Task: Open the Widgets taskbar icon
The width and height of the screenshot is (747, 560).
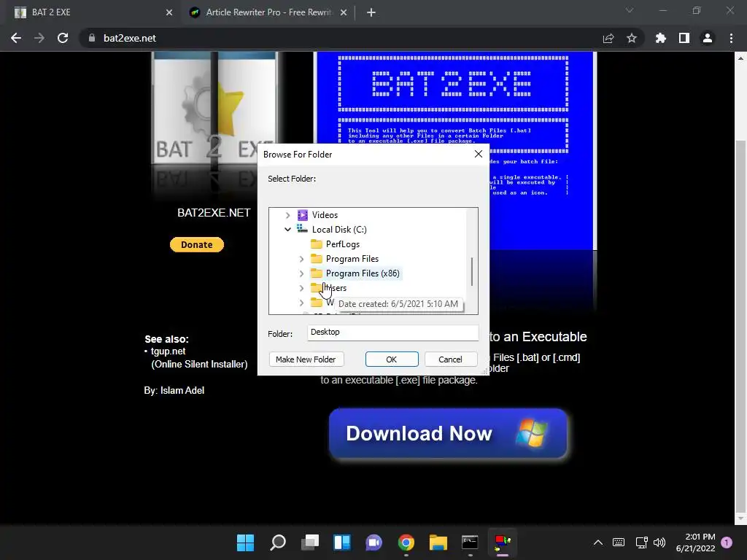Action: [342, 542]
